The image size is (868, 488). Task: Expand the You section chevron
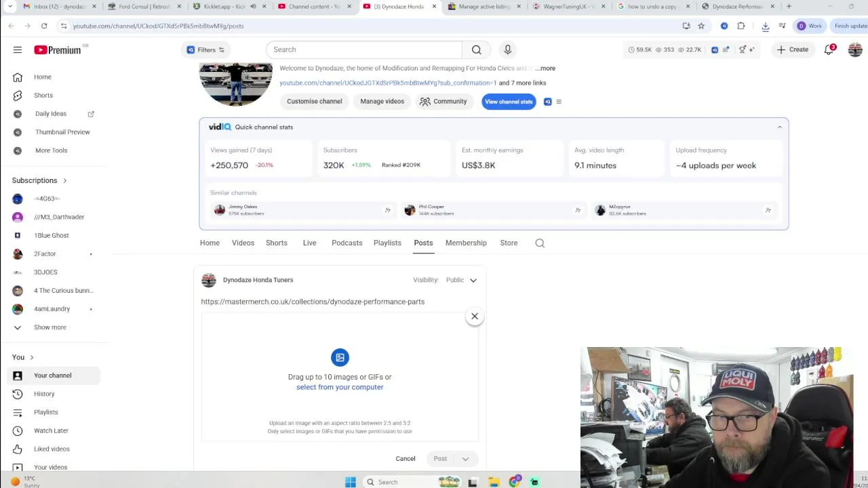(x=31, y=357)
